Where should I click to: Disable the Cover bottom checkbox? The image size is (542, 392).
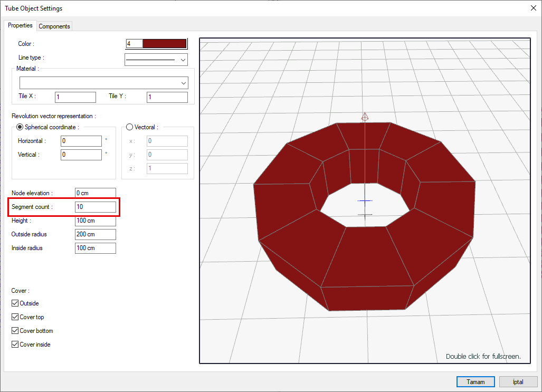pos(15,331)
